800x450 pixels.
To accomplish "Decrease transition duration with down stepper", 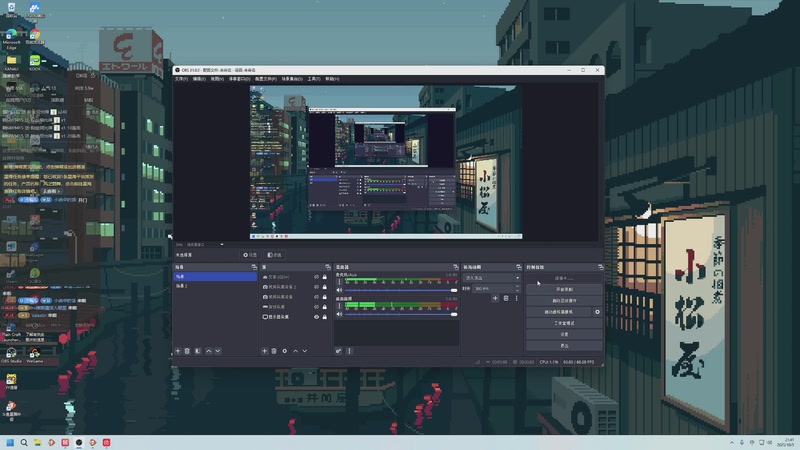I will [x=517, y=290].
